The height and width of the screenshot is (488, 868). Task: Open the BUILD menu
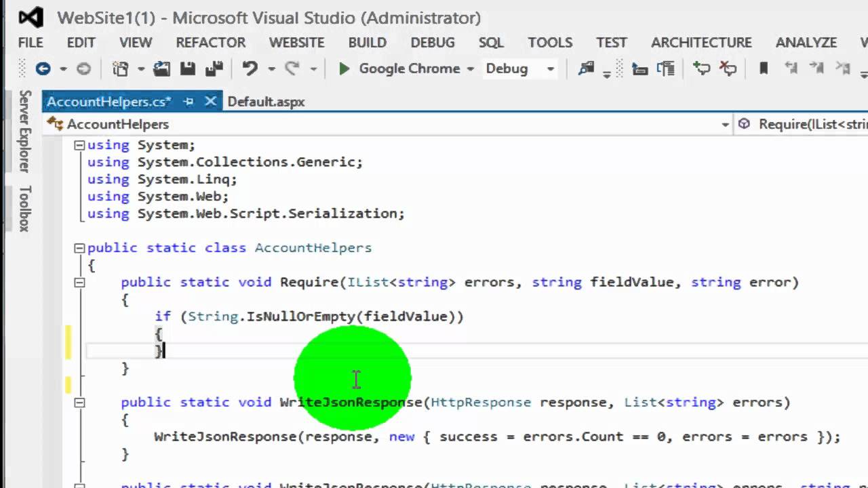[x=368, y=43]
